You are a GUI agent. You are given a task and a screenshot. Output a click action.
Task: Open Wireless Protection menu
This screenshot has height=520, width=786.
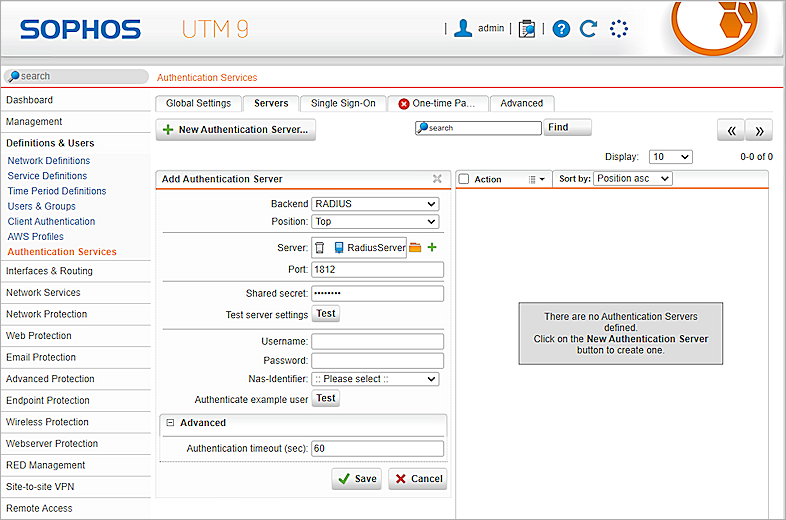click(x=47, y=422)
